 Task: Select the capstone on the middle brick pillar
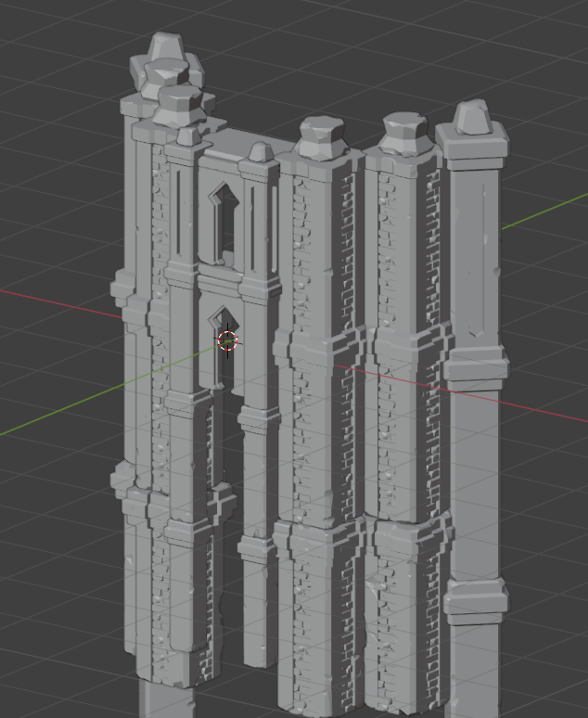[x=319, y=137]
